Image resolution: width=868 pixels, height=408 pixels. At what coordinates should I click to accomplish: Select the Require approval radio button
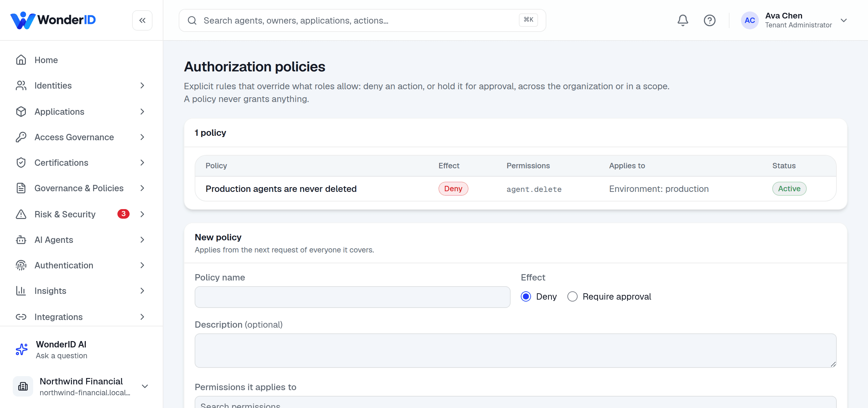[x=572, y=296]
